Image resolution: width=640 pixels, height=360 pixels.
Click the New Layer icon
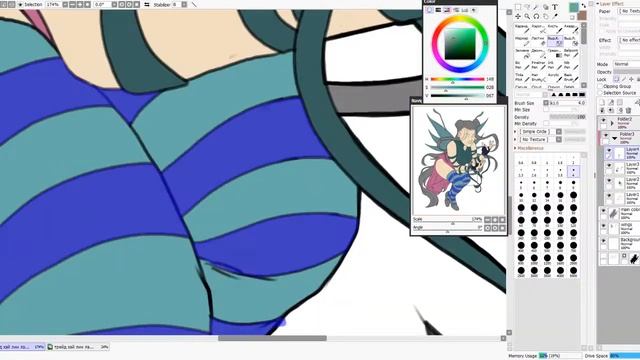pos(602,102)
